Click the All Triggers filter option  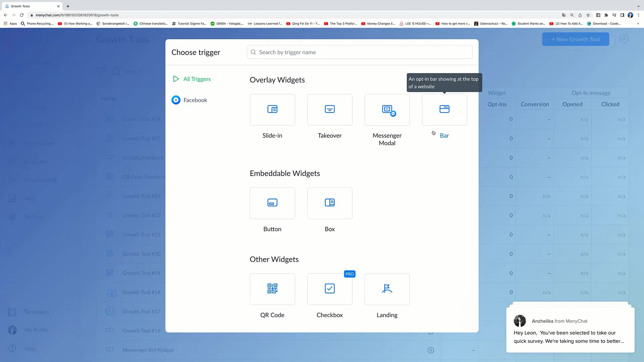[x=197, y=79]
